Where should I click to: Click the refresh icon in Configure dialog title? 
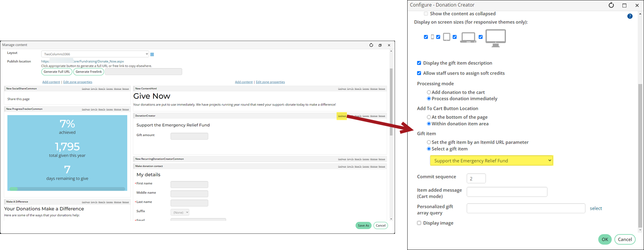(x=611, y=5)
